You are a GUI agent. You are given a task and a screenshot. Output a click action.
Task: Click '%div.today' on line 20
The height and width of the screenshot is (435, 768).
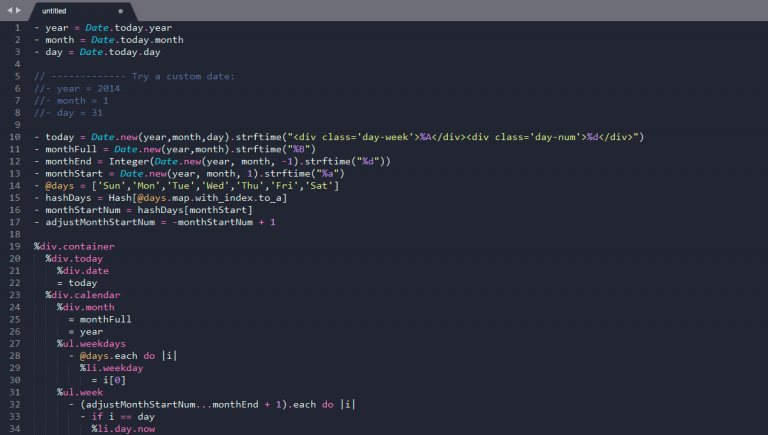coord(74,259)
